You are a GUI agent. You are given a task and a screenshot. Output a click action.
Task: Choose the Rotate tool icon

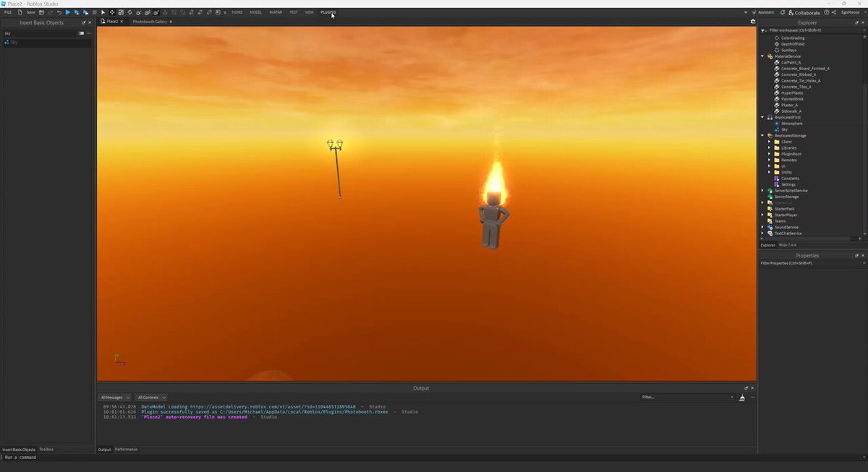(x=129, y=12)
